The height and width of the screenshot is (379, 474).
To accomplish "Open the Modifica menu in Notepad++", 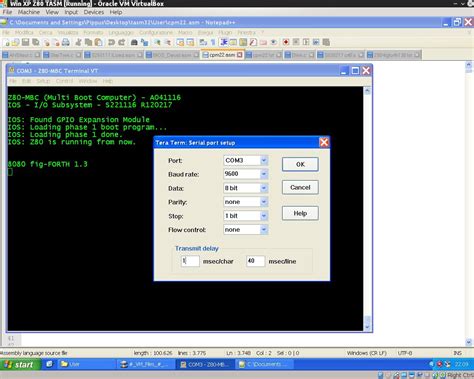I will pos(24,32).
